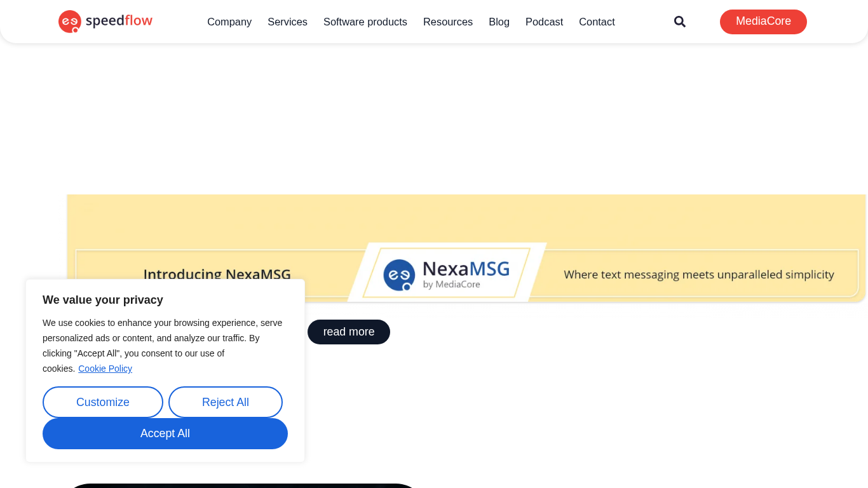Open the Resources menu
Screen dimensions: 868x488
pyautogui.click(x=448, y=22)
